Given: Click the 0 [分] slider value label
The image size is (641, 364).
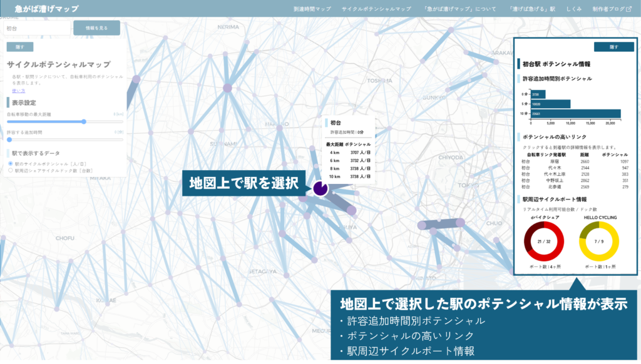Looking at the screenshot, I should tap(118, 133).
